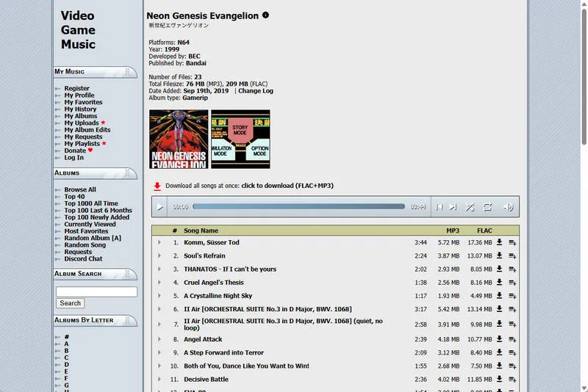Add Komm, Süsser Tod to playlist
This screenshot has height=392, width=588.
(x=512, y=242)
